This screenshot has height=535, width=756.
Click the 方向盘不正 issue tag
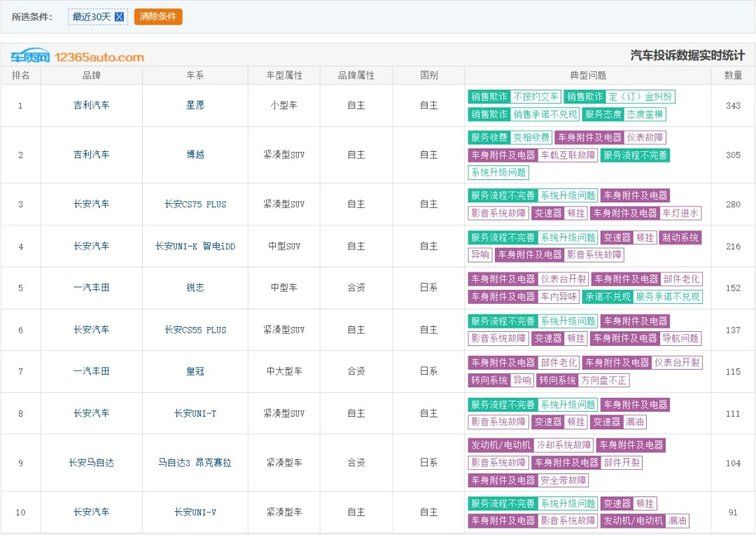click(x=604, y=381)
